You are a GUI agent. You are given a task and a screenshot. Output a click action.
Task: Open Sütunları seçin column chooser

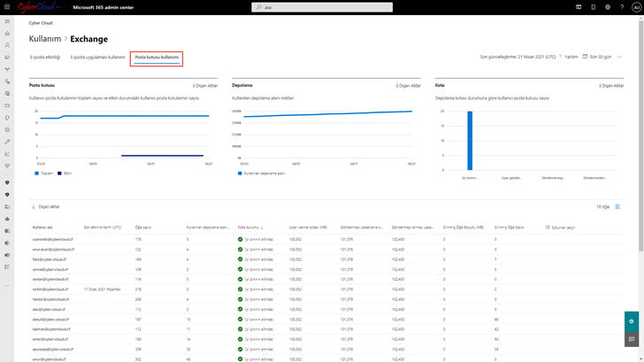tap(560, 227)
